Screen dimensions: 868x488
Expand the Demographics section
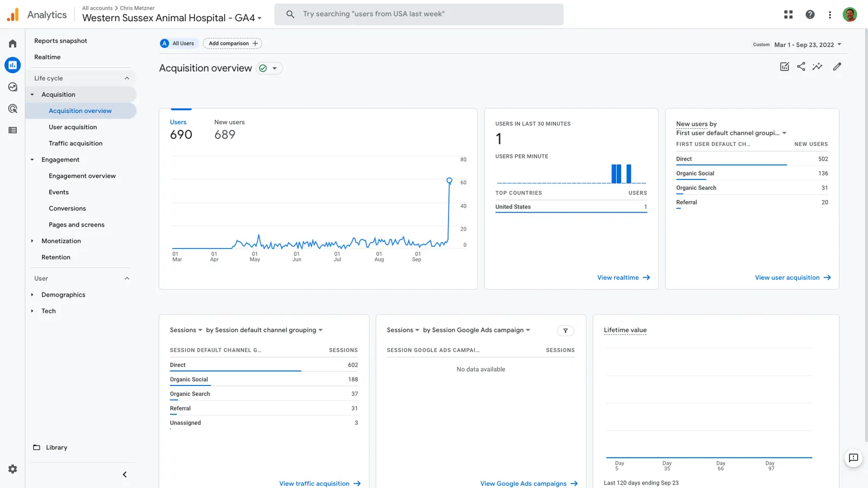pos(32,295)
